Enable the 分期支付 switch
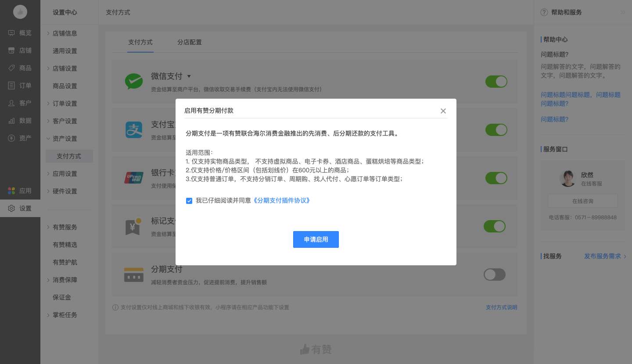Screen dimensions: 632x364 [x=495, y=275]
